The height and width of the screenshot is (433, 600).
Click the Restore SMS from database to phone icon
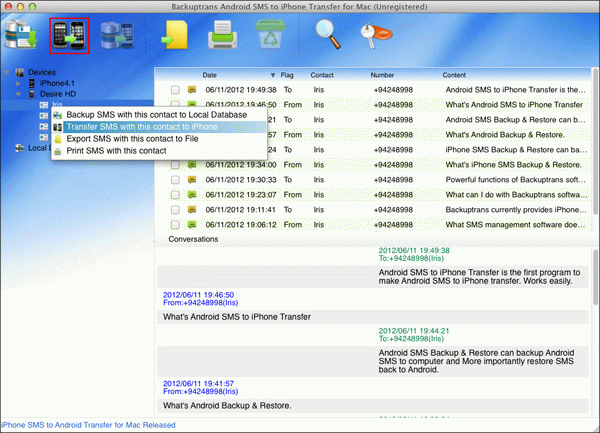(117, 36)
